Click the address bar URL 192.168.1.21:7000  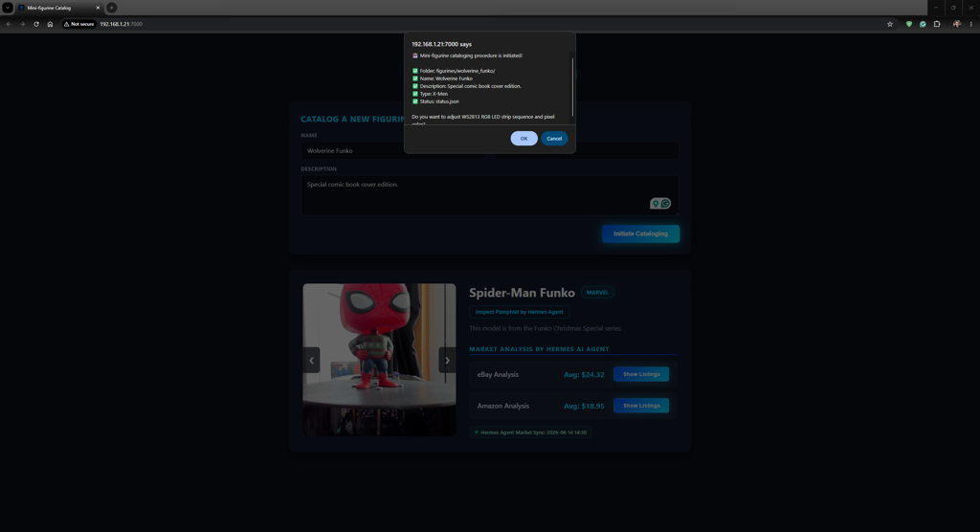(x=122, y=24)
